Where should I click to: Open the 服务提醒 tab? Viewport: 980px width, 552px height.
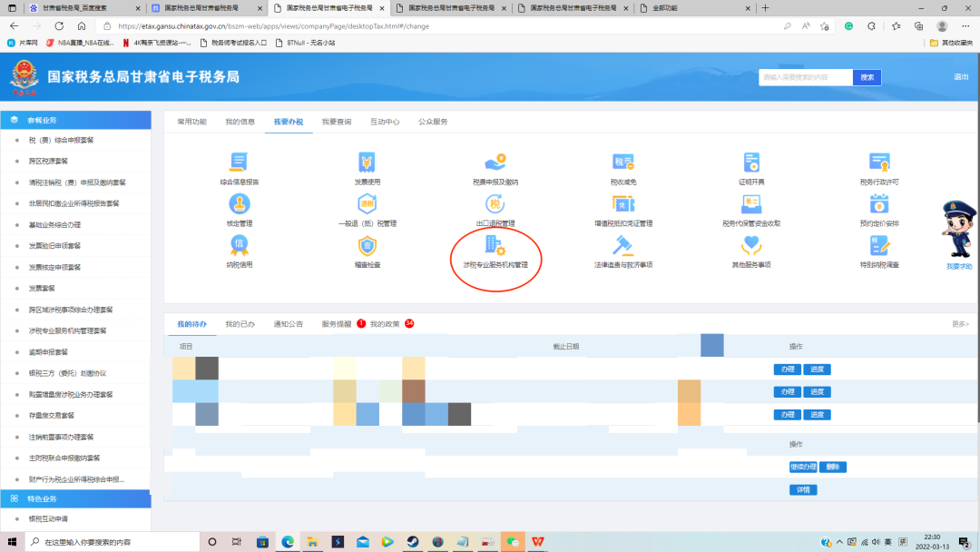pyautogui.click(x=337, y=324)
